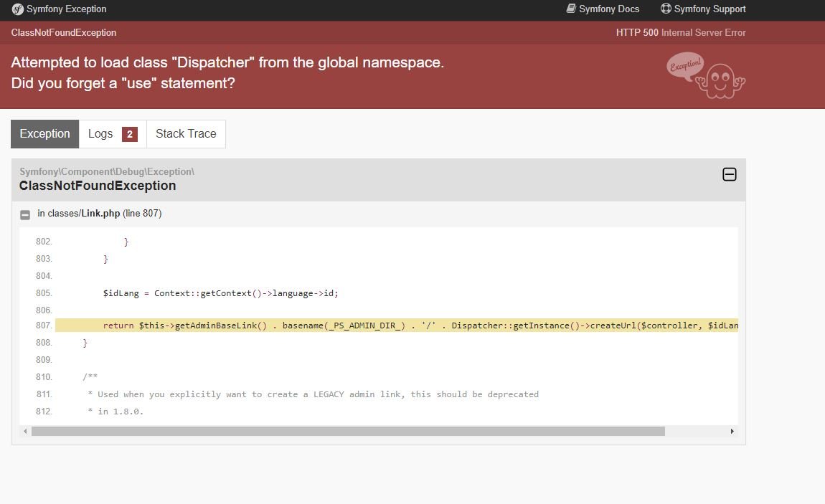Screen dimensions: 825x504
Task: Click the "ClassNotFoundException" label in the red bar
Action: pos(64,32)
